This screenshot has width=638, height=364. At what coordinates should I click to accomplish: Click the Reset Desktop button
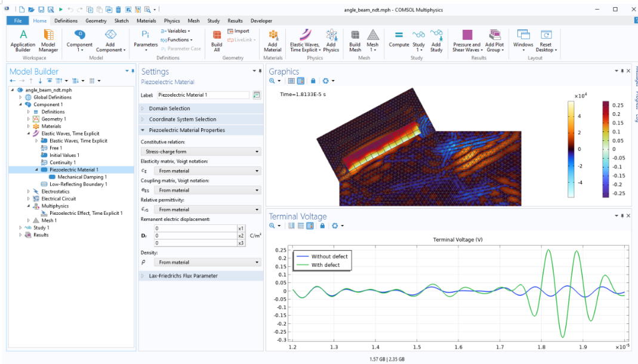(x=546, y=41)
